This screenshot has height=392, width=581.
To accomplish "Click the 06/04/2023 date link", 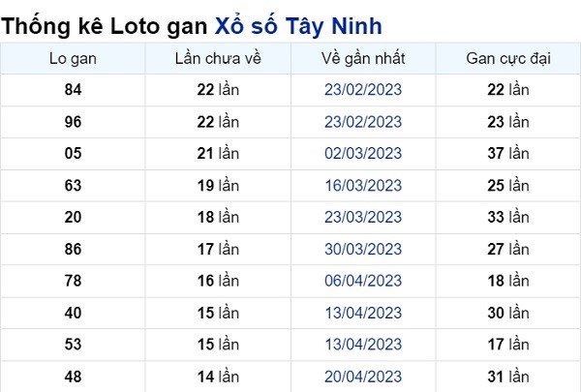I will tap(363, 281).
